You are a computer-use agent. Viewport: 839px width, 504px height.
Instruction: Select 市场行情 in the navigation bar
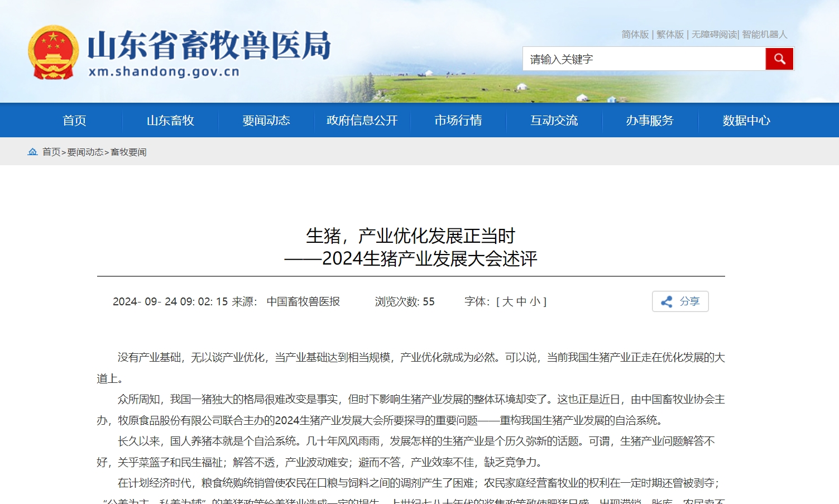tap(458, 121)
